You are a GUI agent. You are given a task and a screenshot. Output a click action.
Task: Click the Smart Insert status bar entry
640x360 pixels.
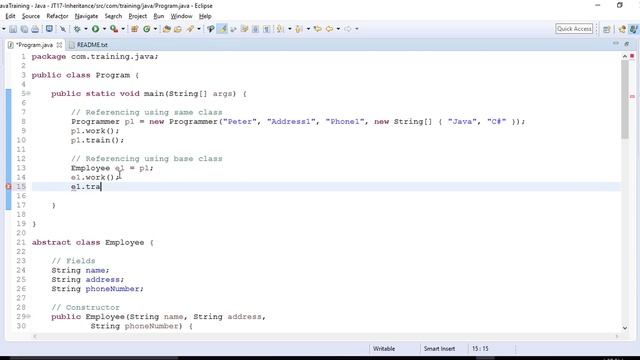[439, 349]
